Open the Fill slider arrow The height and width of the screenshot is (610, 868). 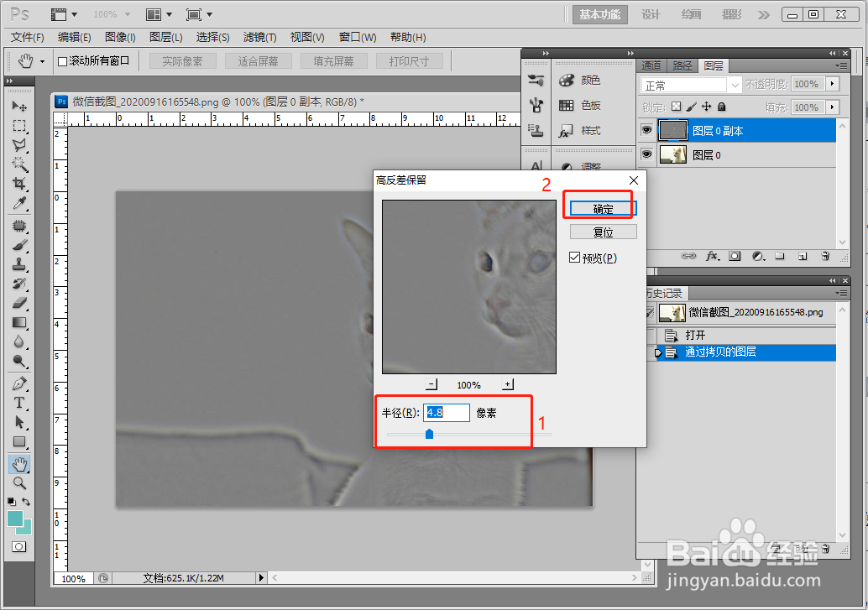pos(832,107)
